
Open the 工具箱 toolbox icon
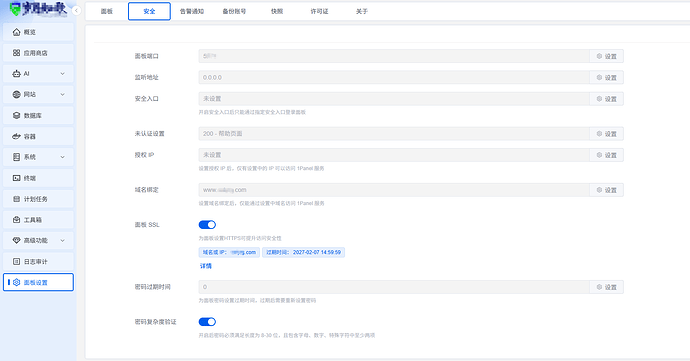(16, 220)
